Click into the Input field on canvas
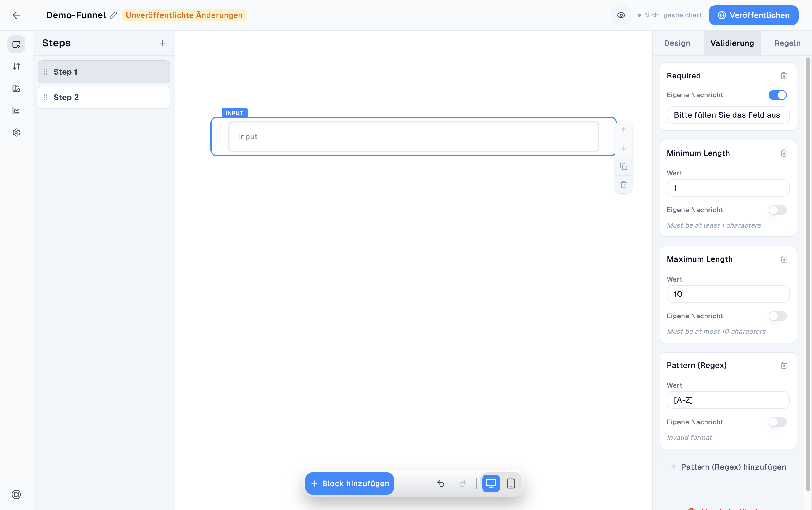812x510 pixels. tap(413, 136)
